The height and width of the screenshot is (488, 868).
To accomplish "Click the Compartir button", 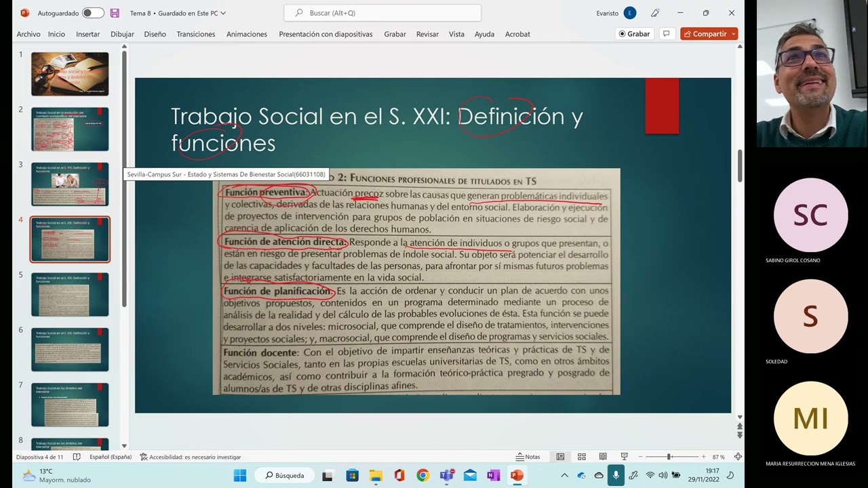I will pos(705,34).
